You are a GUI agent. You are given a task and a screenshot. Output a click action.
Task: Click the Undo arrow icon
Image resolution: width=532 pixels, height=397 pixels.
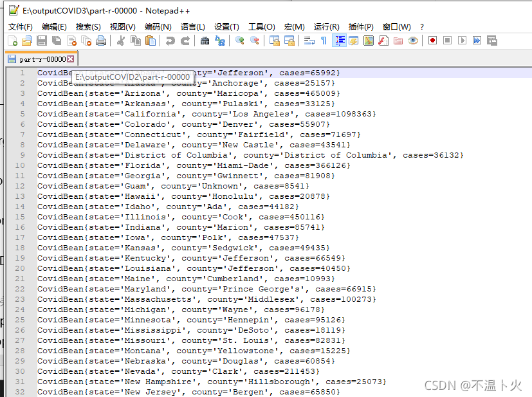click(x=170, y=41)
